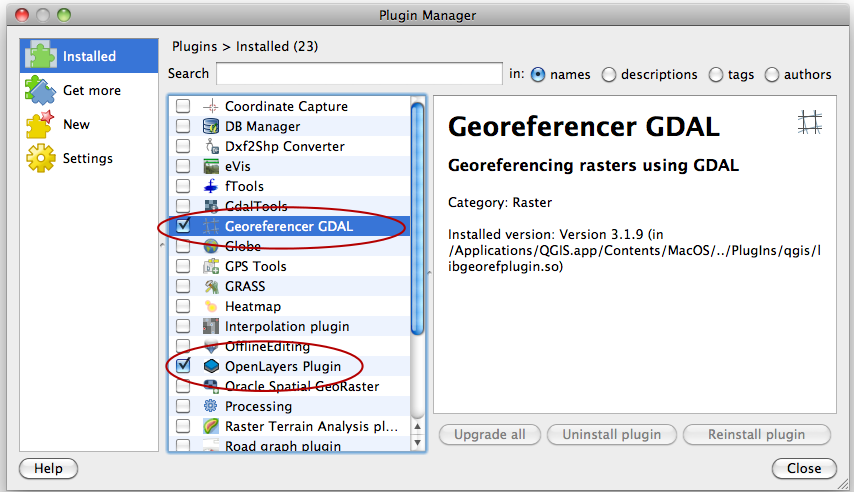Enable the eVis checkbox
Screen dimensions: 854x492
point(183,166)
